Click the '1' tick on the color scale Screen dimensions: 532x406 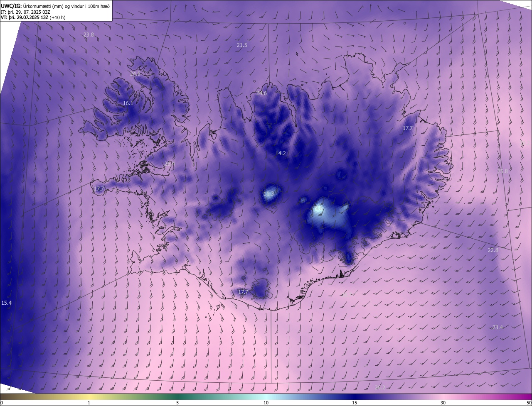tap(89, 403)
